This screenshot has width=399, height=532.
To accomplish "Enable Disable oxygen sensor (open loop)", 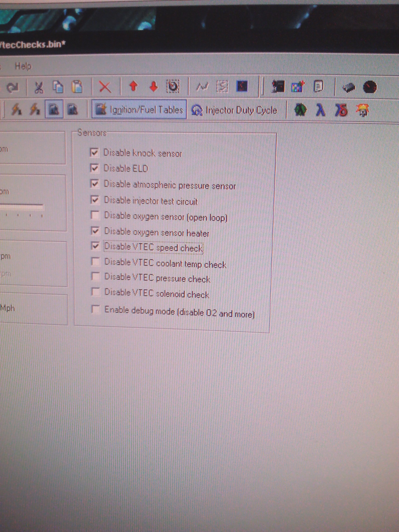I will [95, 215].
